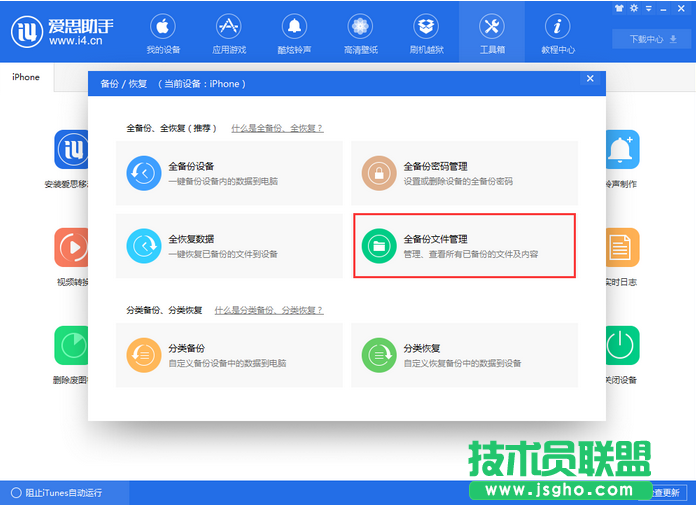Viewport: 696px width, 506px height.
Task: Click the 全备份文件管理 folder icon
Action: click(379, 246)
